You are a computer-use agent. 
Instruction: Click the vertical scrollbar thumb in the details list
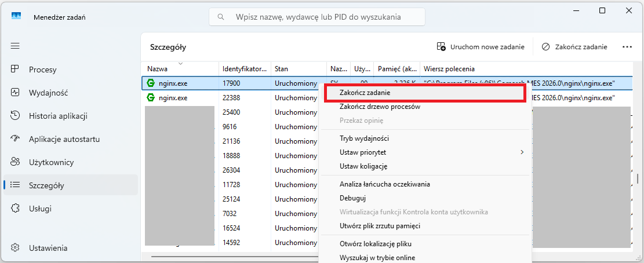point(638,178)
